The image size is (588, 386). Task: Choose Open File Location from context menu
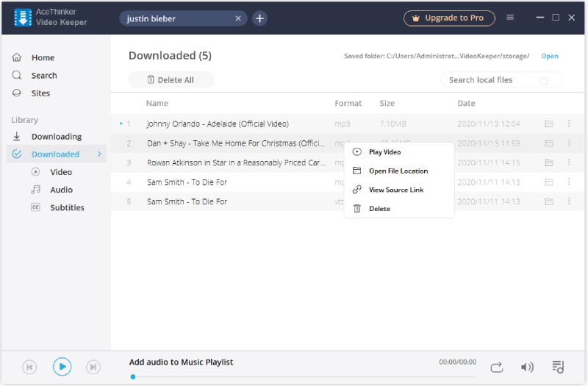[x=399, y=171]
